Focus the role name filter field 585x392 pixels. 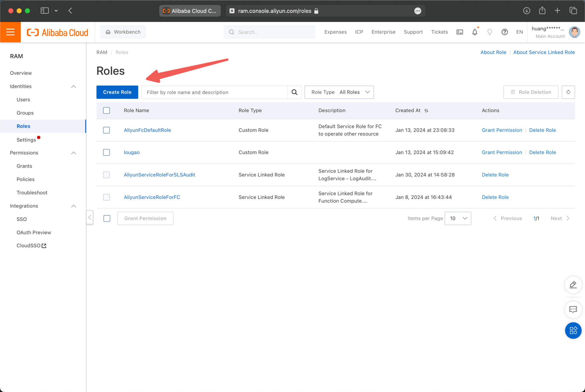[x=215, y=92]
